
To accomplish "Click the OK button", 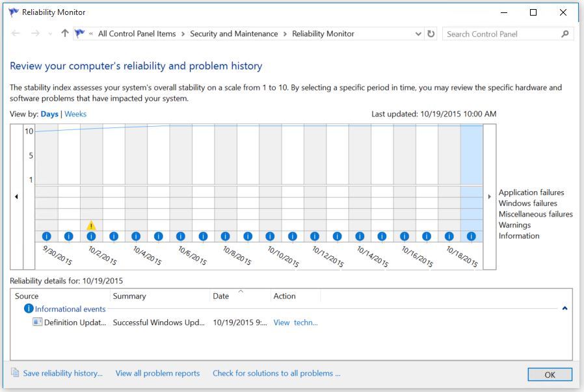I will tap(550, 374).
